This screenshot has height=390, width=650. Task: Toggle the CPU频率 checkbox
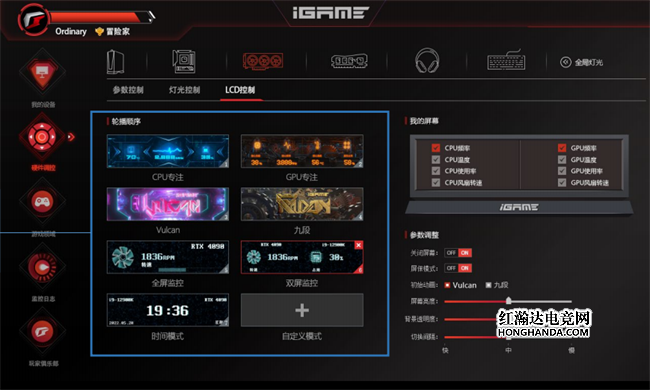[436, 148]
